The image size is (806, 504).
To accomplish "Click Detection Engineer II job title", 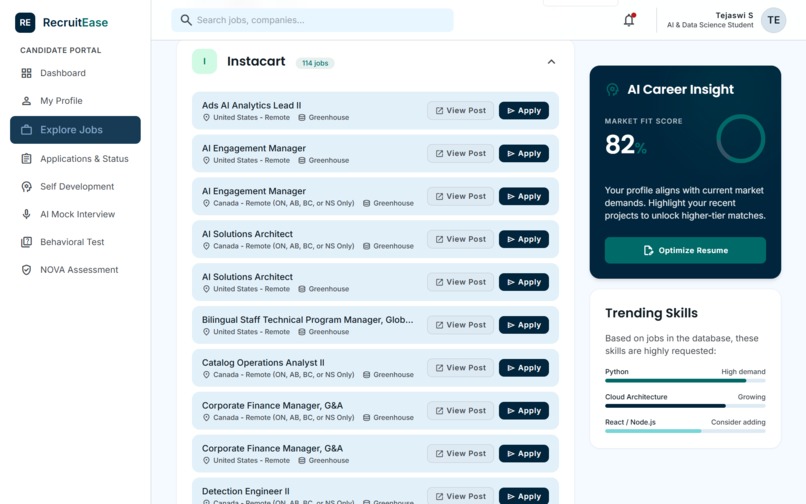I will (x=246, y=491).
